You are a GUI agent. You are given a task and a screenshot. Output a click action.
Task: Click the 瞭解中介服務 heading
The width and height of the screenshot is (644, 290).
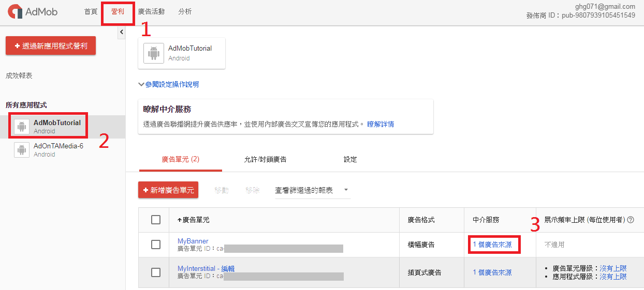tap(167, 110)
